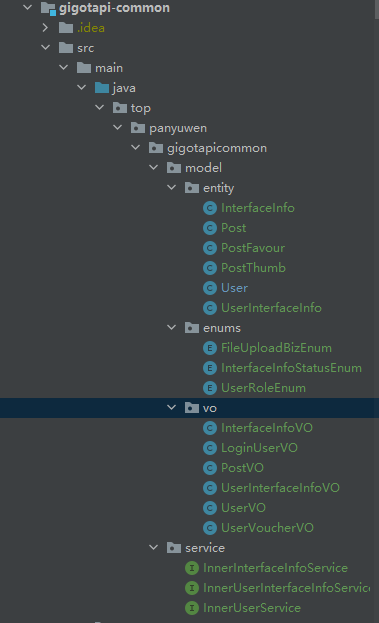Viewport: 379px width, 623px height.
Task: Collapse the enums package chevron
Action: 172,328
